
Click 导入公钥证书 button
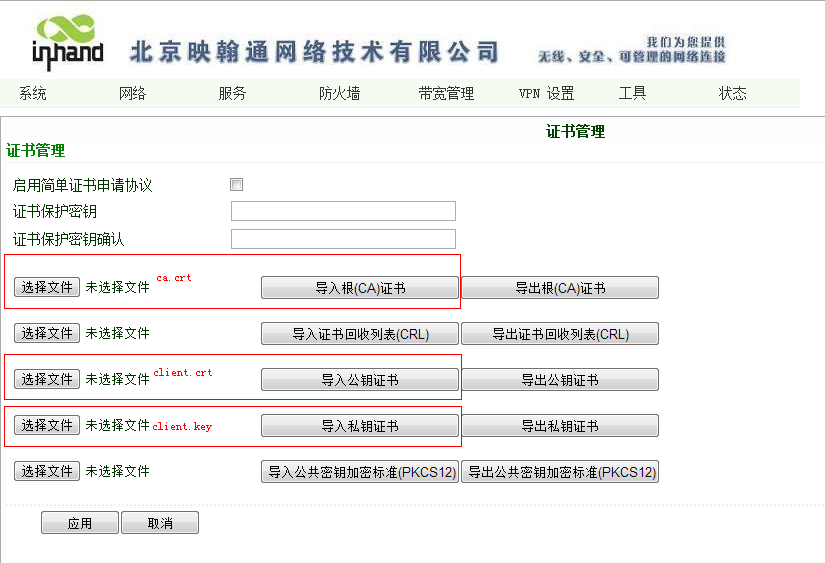point(360,380)
